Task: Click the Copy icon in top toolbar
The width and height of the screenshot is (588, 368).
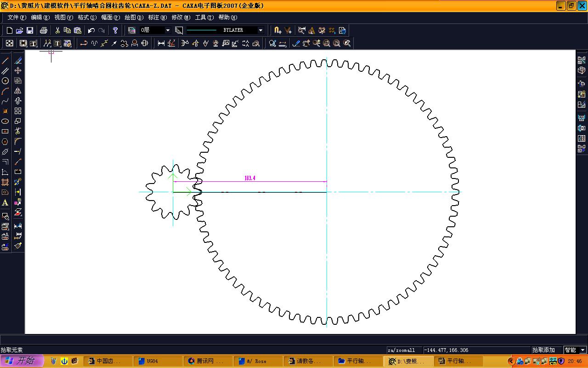Action: click(68, 30)
